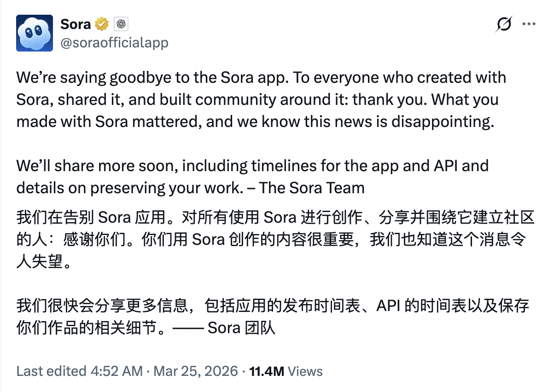
Task: Click the Mar 25, 2026 date link
Action: [x=196, y=371]
